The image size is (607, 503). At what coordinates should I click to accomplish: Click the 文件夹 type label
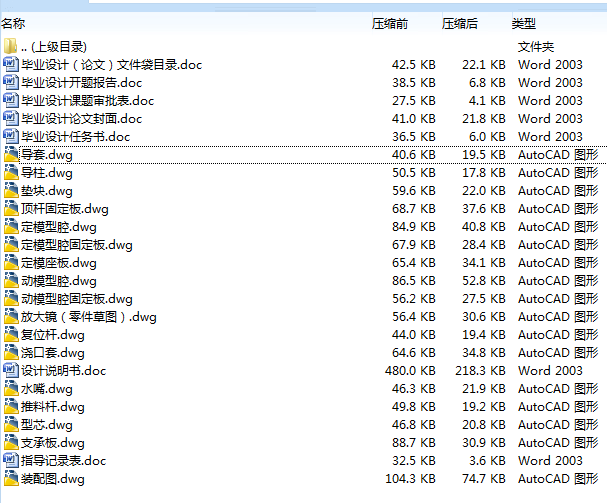pyautogui.click(x=536, y=47)
